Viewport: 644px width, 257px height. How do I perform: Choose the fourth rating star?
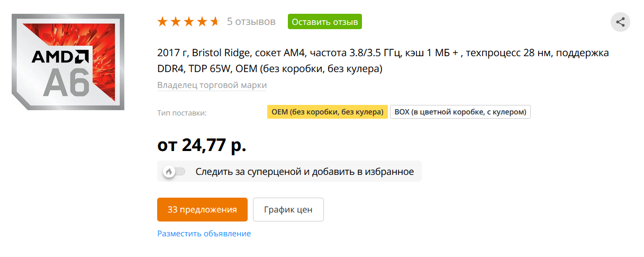tap(202, 22)
